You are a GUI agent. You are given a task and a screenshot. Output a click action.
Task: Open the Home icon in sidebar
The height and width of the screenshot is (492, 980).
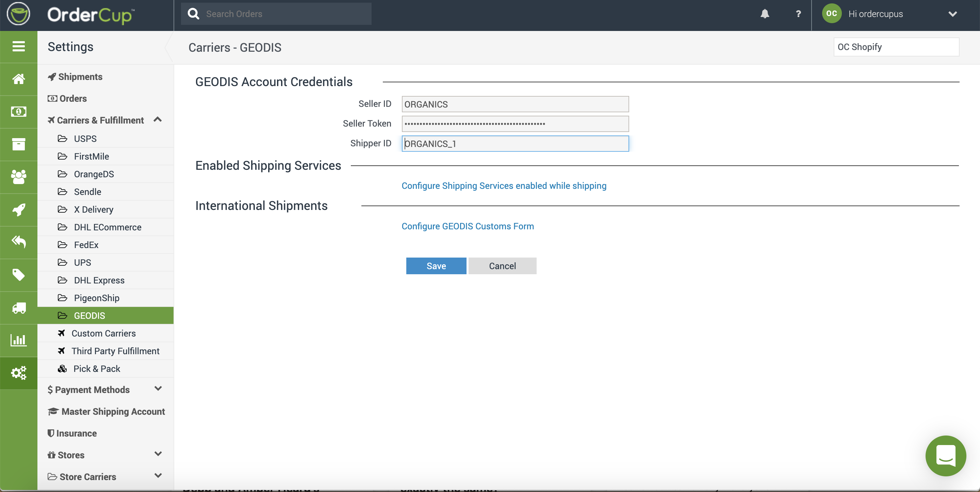[x=18, y=79]
